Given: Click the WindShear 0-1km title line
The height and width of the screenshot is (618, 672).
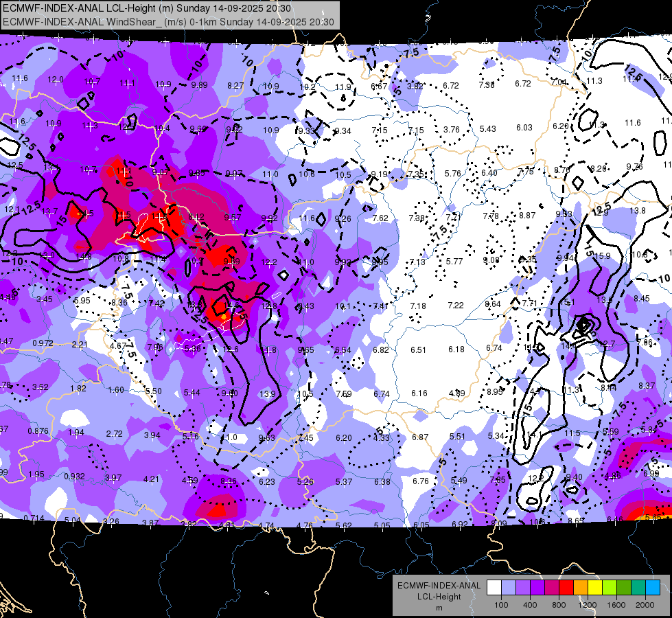Looking at the screenshot, I should 168,22.
